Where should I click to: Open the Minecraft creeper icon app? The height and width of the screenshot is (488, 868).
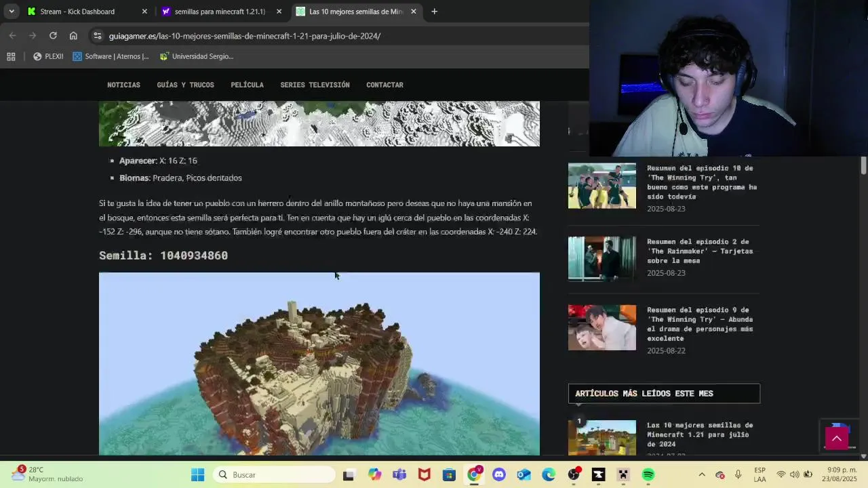click(x=623, y=475)
